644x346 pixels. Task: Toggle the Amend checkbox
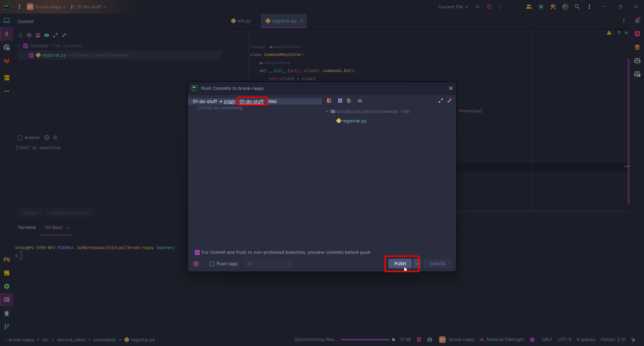(x=20, y=138)
